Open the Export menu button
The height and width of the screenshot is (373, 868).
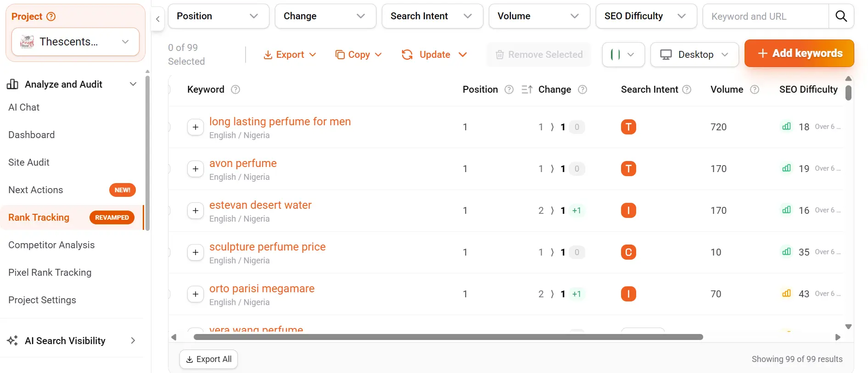290,55
